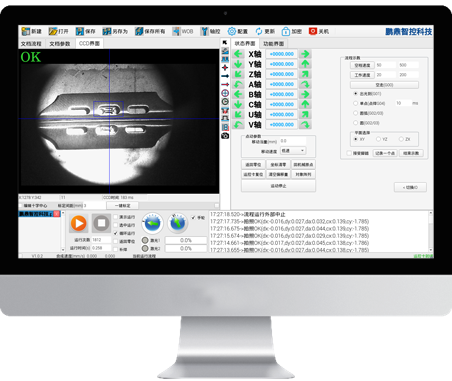The width and height of the screenshot is (452, 381).
Task: Click the process list scroll-down arrow
Action: 63,249
